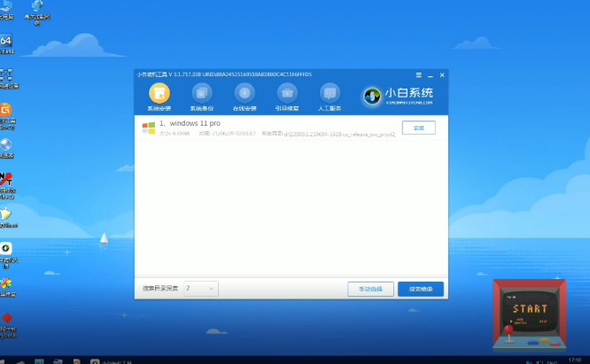The width and height of the screenshot is (590, 364).
Task: Open the 系统安装 tab icon
Action: tap(159, 93)
